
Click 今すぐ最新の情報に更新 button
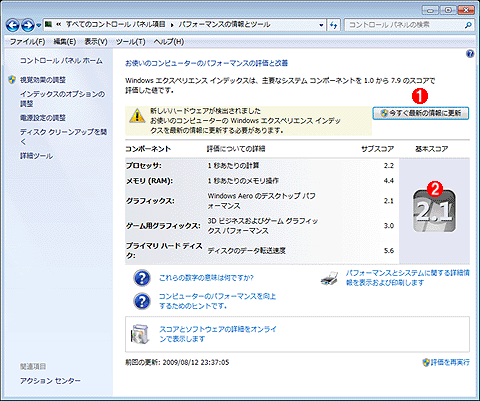tap(421, 113)
